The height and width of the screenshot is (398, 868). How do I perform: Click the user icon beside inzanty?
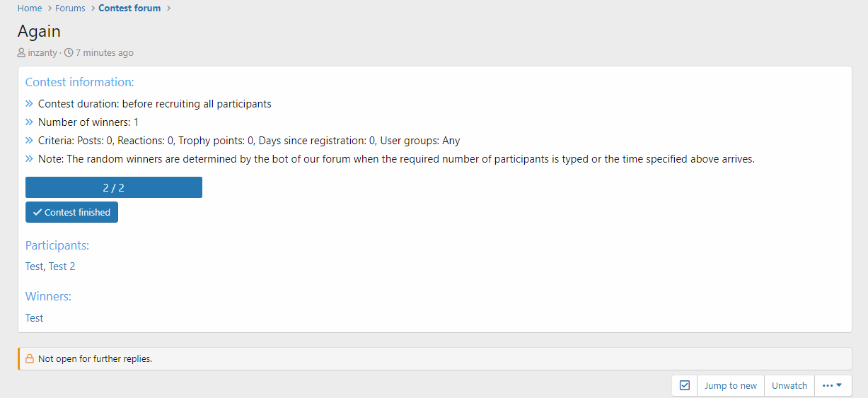coord(21,53)
